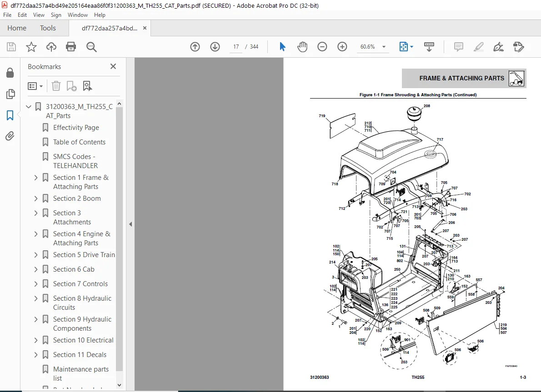Add a comment note icon

coord(459,46)
